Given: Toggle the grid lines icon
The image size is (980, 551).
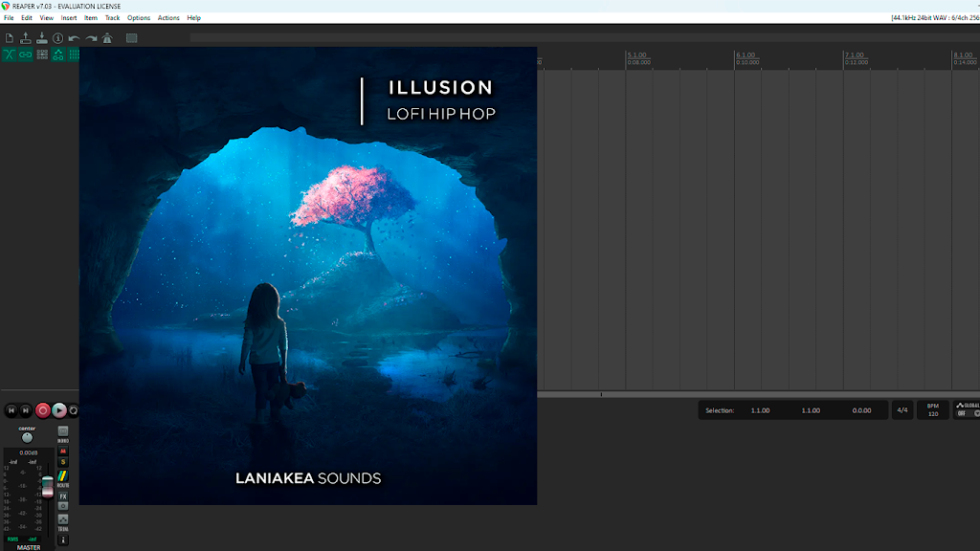Looking at the screenshot, I should pos(74,55).
